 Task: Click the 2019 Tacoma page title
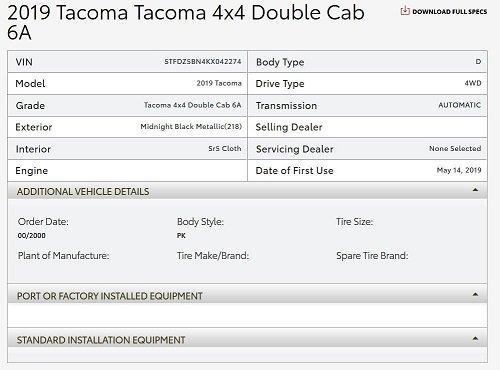[x=186, y=22]
